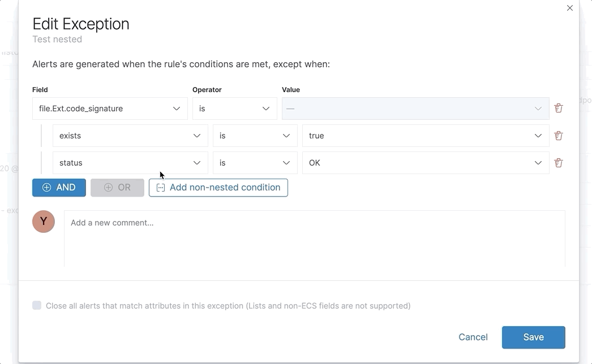
Task: Click the OR button
Action: point(117,188)
